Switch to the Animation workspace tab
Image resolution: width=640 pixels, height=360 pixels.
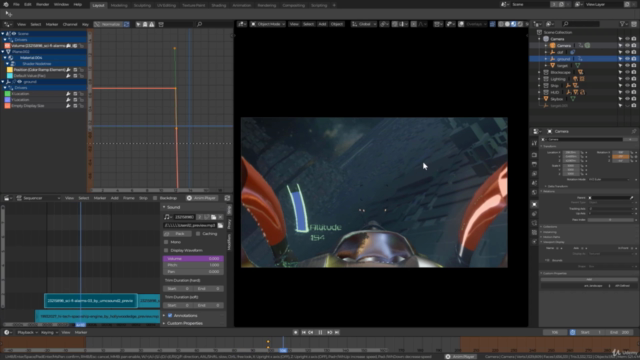[x=241, y=5]
